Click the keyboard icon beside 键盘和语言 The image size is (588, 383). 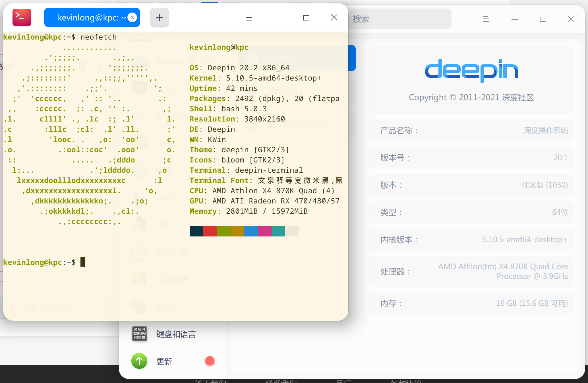tap(139, 333)
